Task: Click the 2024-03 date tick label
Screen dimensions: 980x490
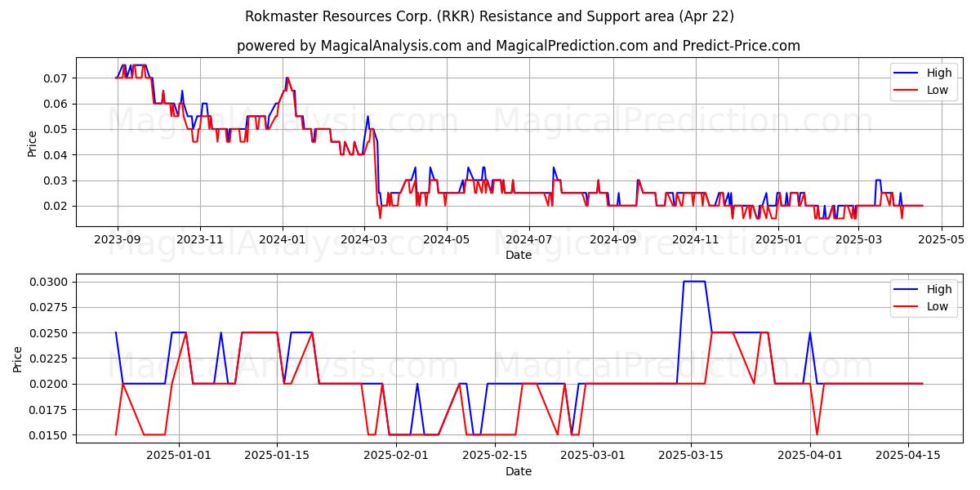Action: point(363,239)
